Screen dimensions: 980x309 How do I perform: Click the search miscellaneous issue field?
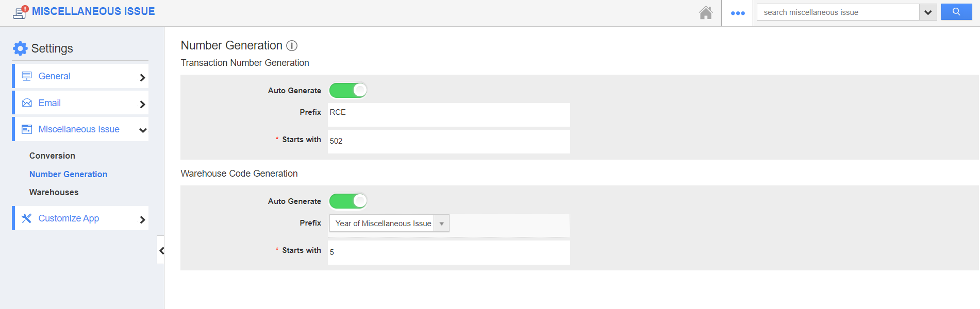pyautogui.click(x=838, y=12)
